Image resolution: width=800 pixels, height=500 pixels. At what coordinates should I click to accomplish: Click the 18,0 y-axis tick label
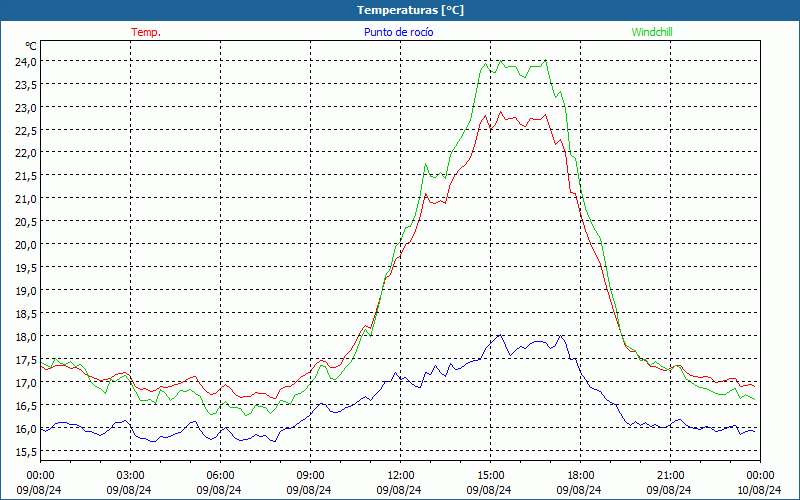click(25, 337)
